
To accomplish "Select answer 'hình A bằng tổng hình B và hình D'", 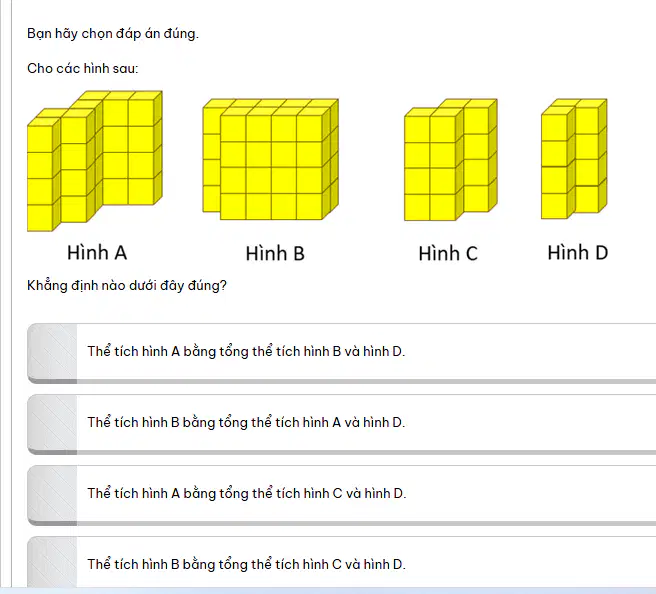I will [341, 353].
